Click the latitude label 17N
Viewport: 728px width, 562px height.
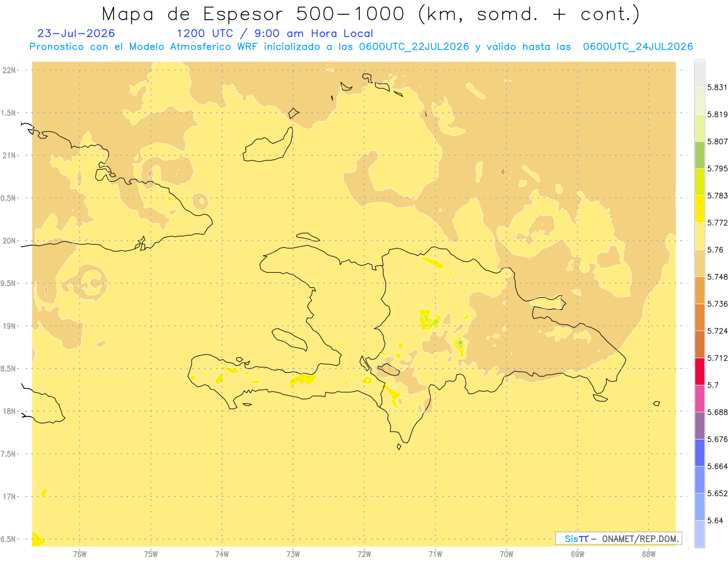10,497
